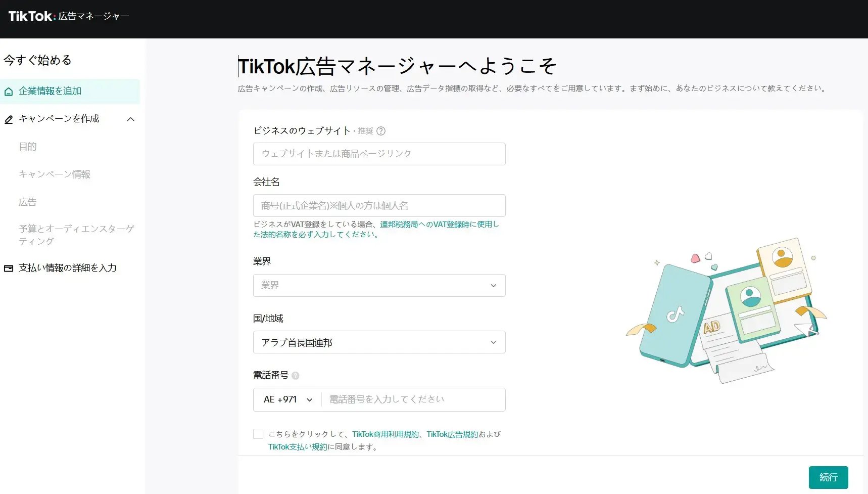
Task: Focus the 会社名 input field
Action: coord(379,206)
